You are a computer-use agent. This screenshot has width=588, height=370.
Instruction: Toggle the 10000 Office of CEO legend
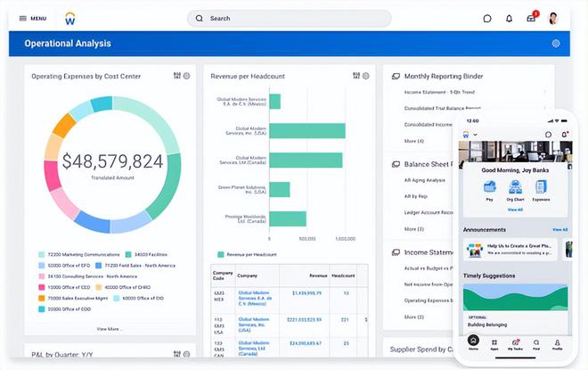pyautogui.click(x=64, y=287)
